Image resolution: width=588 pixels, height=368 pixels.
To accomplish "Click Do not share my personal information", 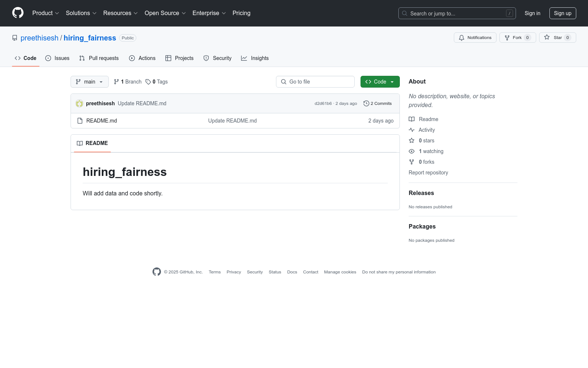I will [399, 272].
